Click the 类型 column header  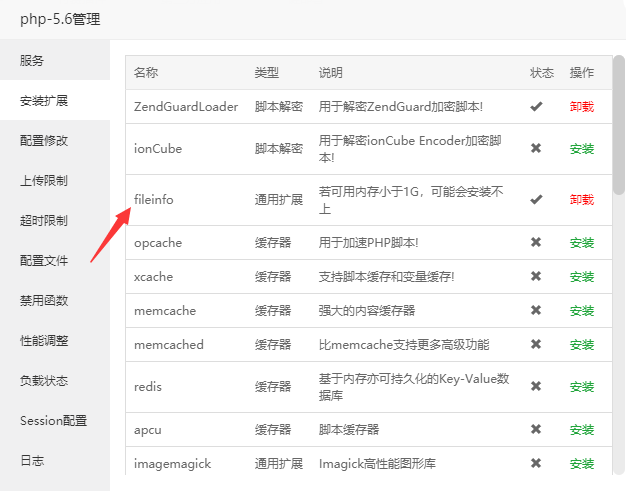click(x=267, y=73)
